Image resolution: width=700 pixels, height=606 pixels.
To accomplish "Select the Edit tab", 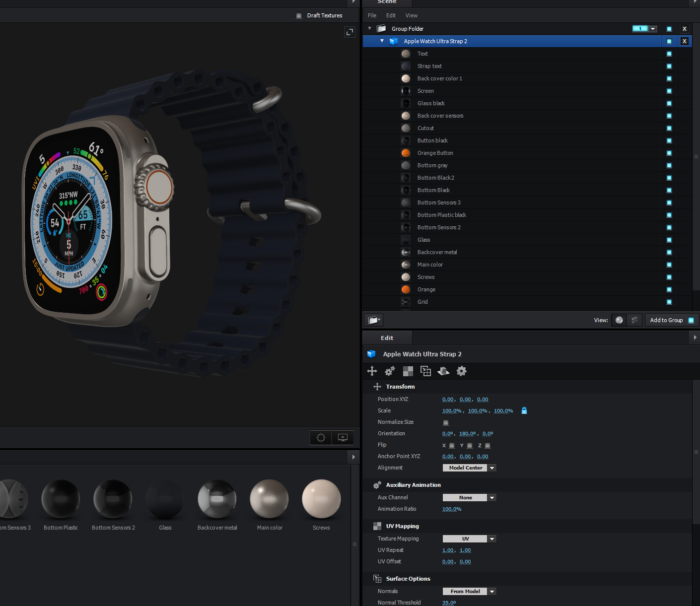I will click(387, 338).
